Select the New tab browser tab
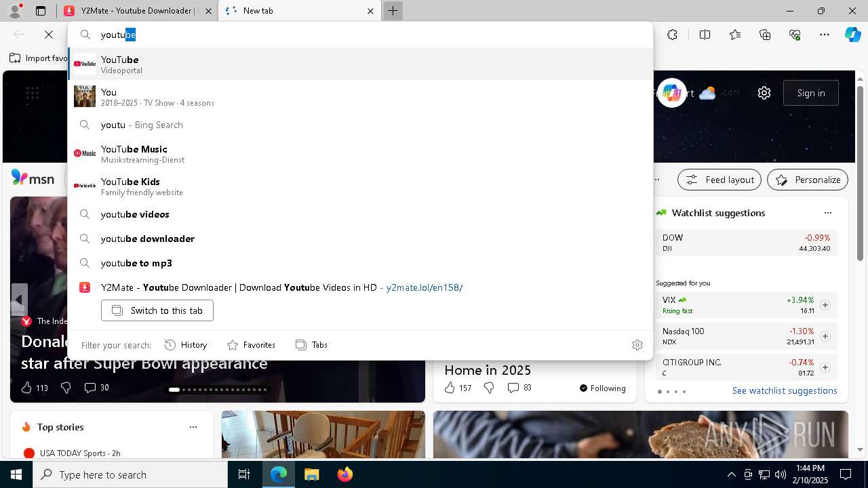Viewport: 868px width, 488px height. (298, 11)
